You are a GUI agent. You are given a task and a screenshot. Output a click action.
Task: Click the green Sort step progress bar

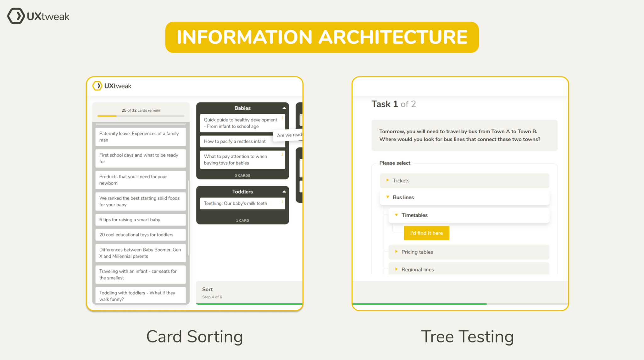tap(249, 304)
